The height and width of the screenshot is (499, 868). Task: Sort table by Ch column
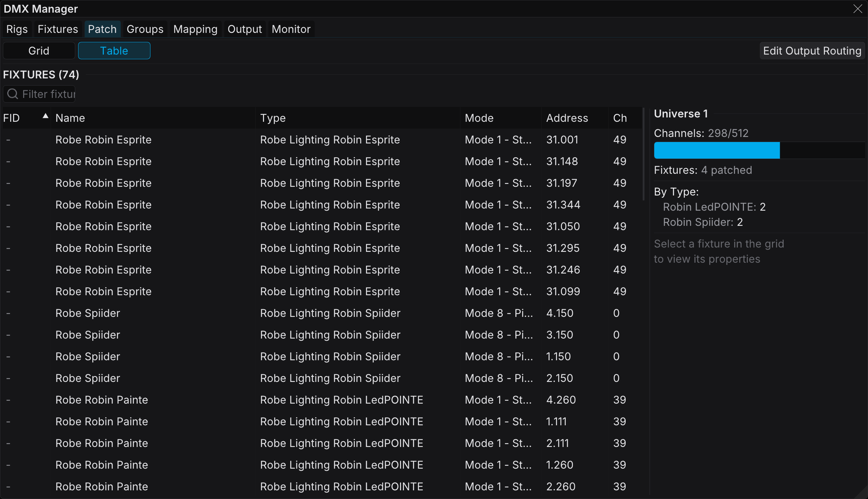tap(625, 118)
